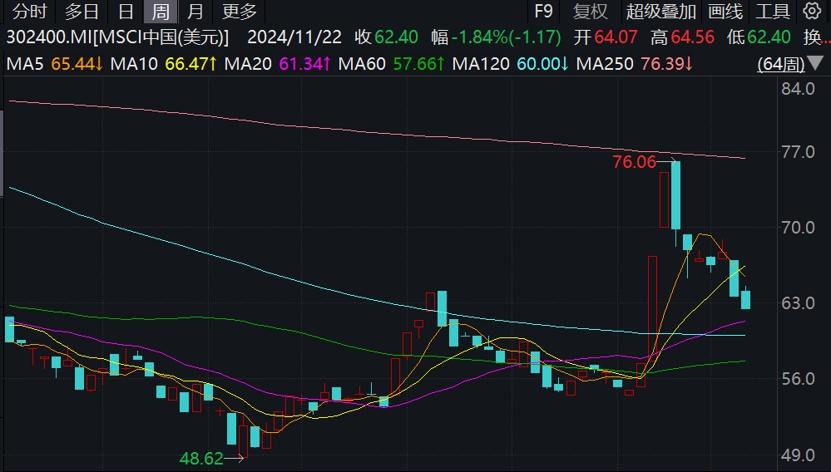The image size is (831, 472).
Task: Open the 更多 more periods menu
Action: pyautogui.click(x=239, y=11)
